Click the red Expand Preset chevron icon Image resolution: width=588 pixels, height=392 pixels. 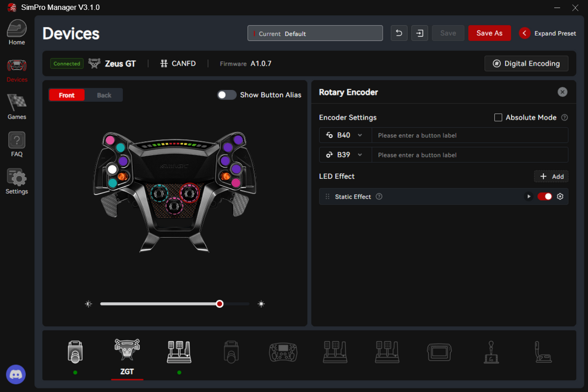tap(525, 33)
